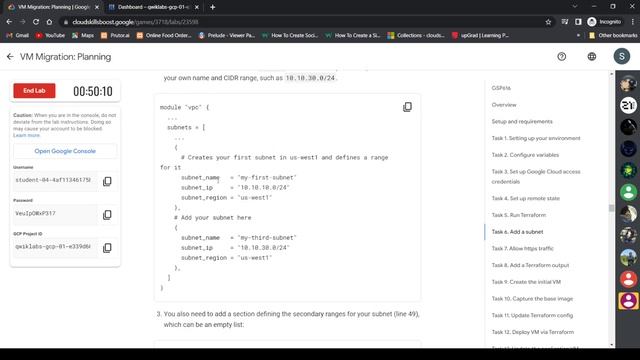The height and width of the screenshot is (360, 640).
Task: Open the Collections bookmark
Action: point(416,36)
